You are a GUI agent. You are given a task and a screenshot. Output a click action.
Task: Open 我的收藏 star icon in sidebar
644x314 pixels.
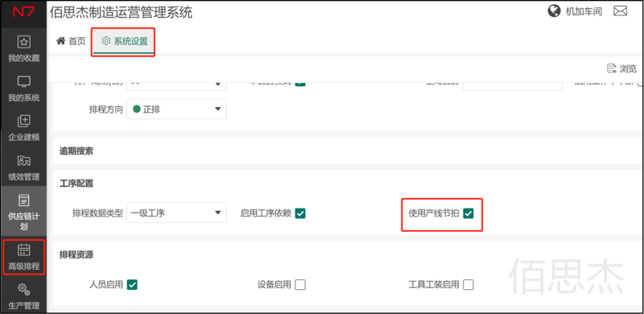pos(24,42)
